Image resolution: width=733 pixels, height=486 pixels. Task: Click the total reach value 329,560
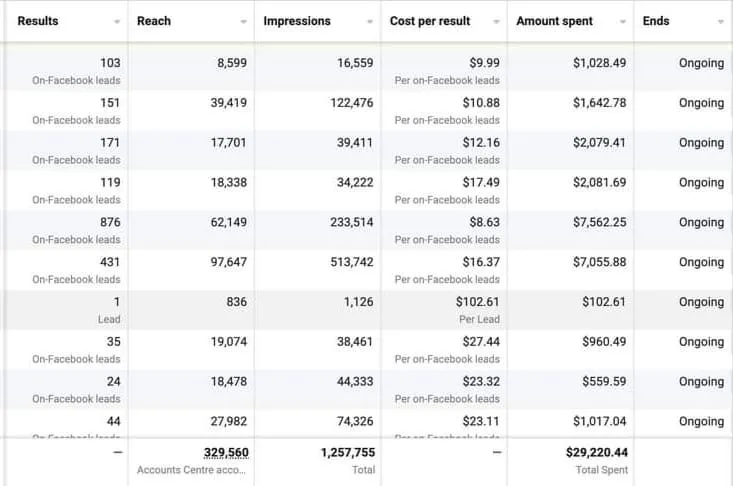[x=225, y=453]
